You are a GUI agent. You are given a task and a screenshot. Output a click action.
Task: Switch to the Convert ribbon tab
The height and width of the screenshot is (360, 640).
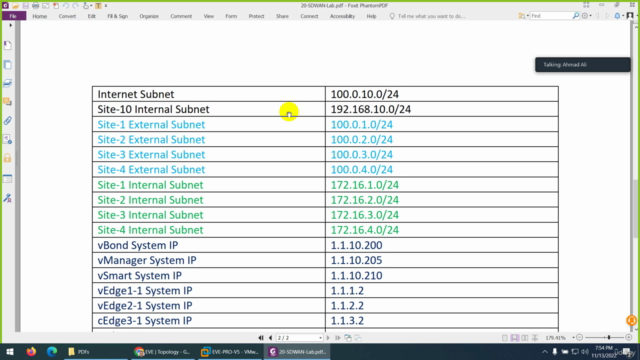click(x=67, y=16)
